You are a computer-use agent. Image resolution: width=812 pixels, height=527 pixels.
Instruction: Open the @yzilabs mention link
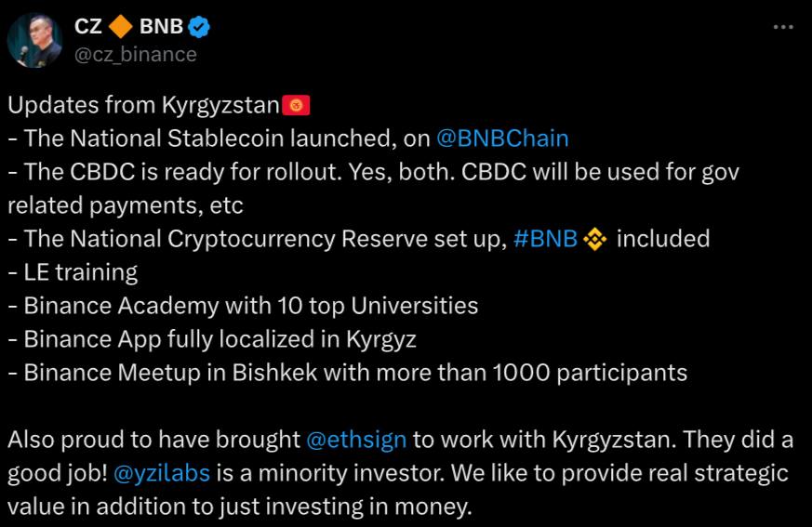[162, 473]
